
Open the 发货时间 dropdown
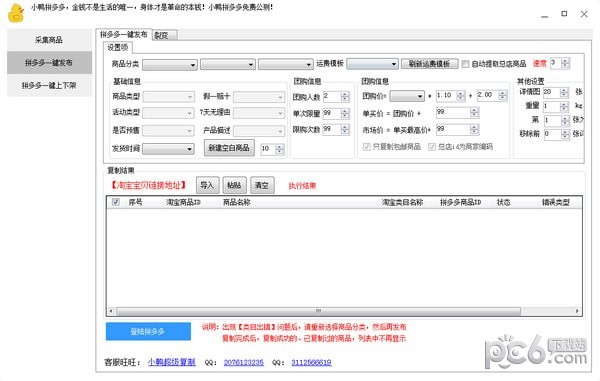[x=168, y=148]
